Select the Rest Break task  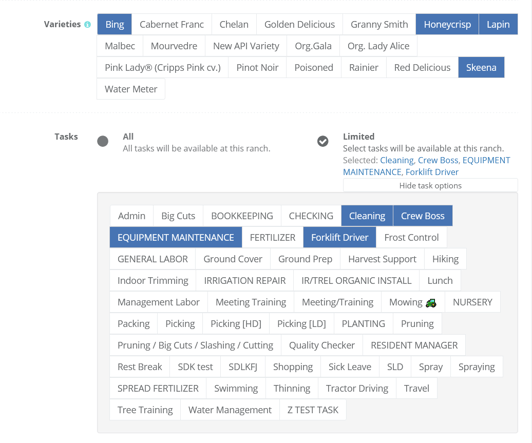(140, 367)
